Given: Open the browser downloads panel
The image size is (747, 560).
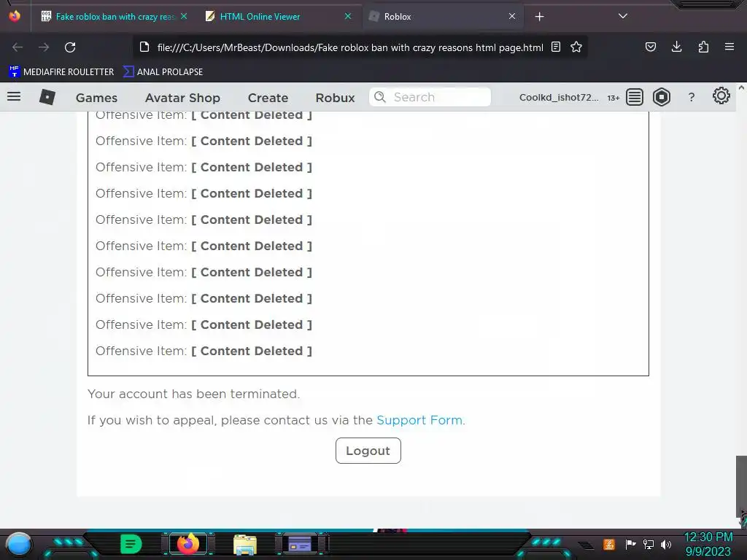Looking at the screenshot, I should pos(676,47).
